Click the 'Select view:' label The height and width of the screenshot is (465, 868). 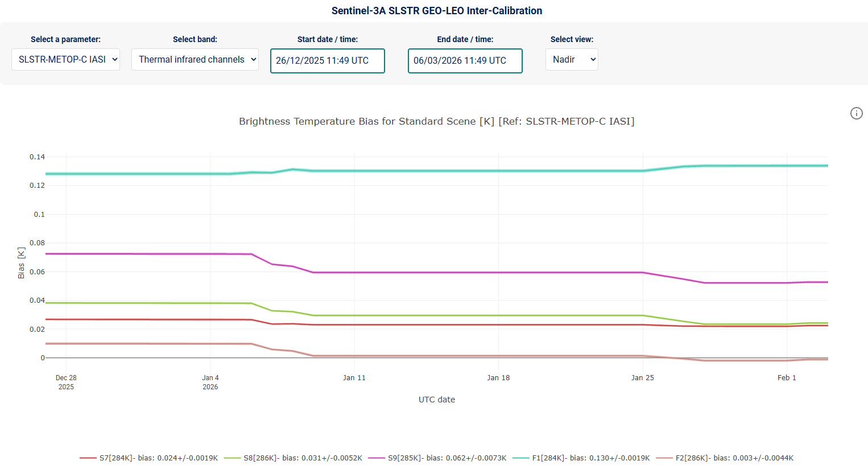[x=572, y=39]
